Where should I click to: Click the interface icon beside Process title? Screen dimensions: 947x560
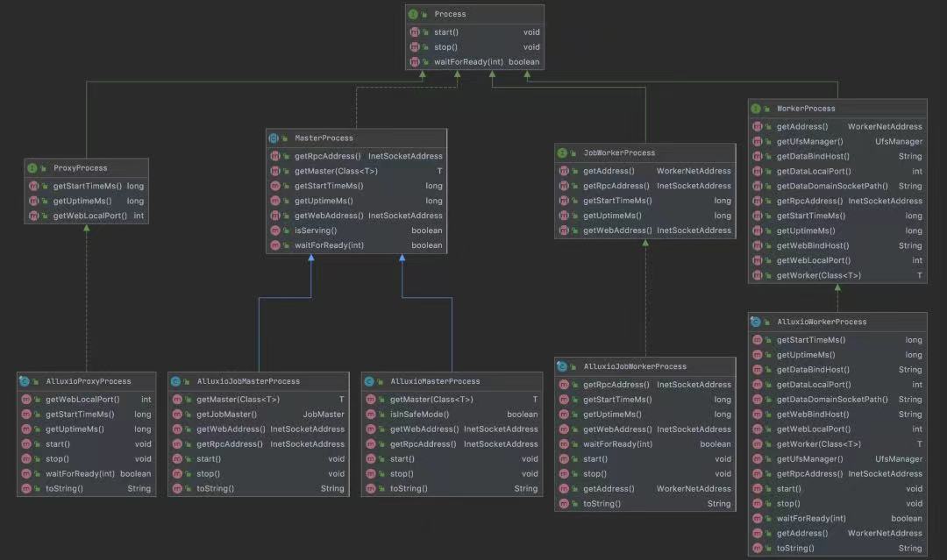coord(413,14)
